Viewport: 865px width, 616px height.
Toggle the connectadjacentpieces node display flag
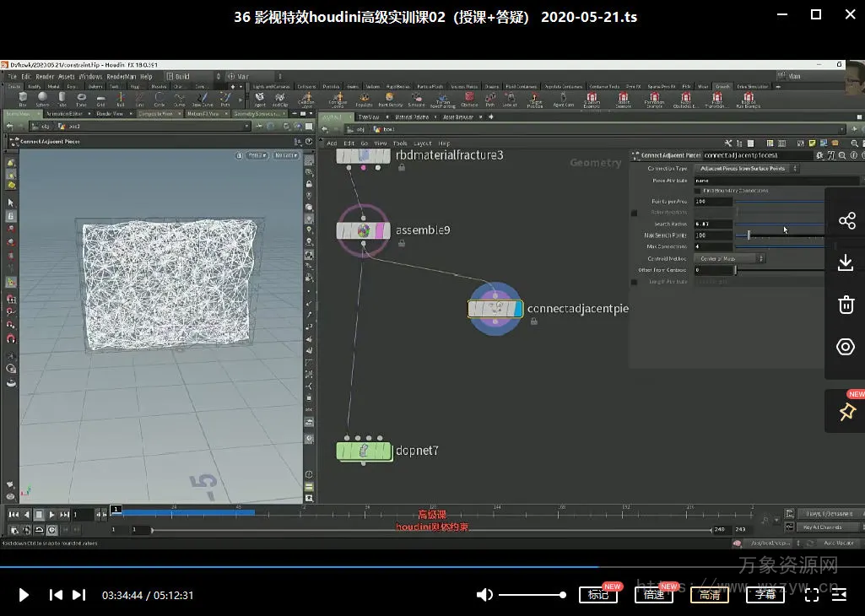pos(517,309)
